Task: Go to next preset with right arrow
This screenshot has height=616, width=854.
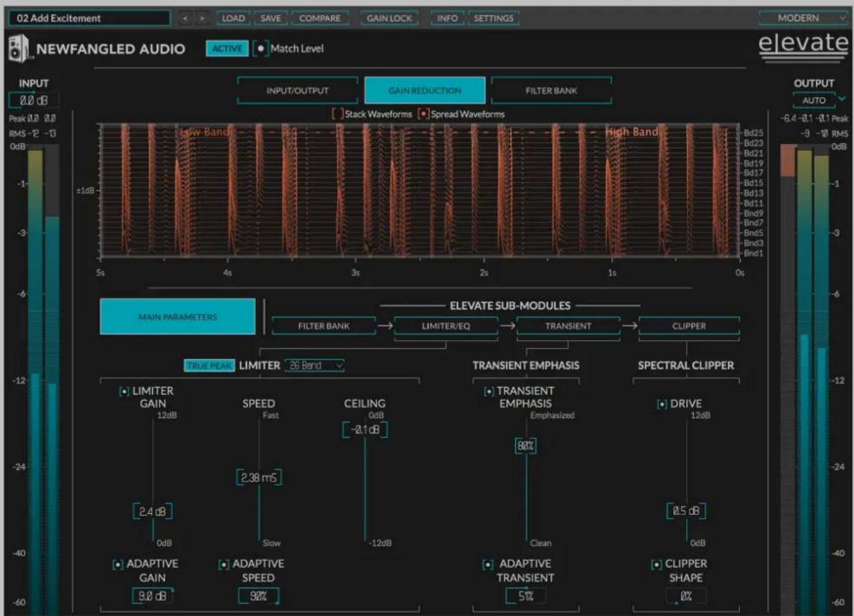Action: tap(202, 18)
